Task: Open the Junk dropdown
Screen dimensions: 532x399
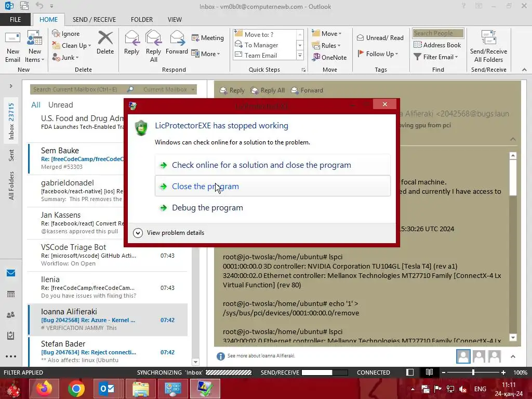Action: pos(65,57)
